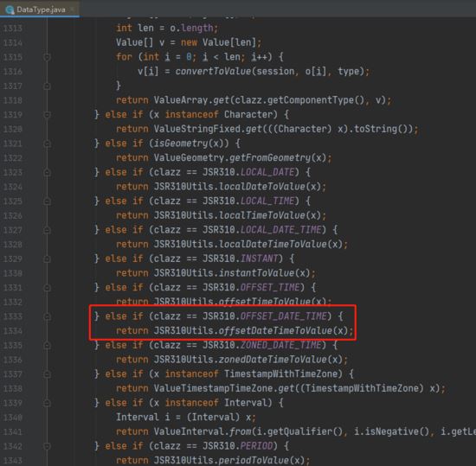This screenshot has width=476, height=466.
Task: Click line number 1320 in the gutter
Action: pos(13,129)
